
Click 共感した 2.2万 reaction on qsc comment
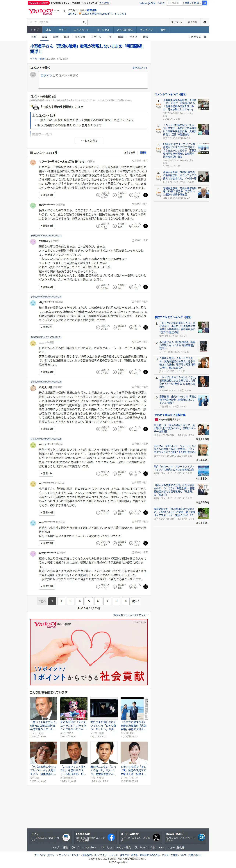pos(98,226)
